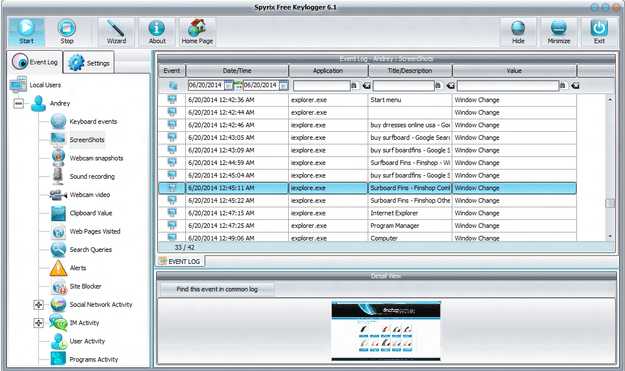Click the Start monitoring toolbar button
Image resolution: width=625 pixels, height=371 pixels.
point(26,31)
